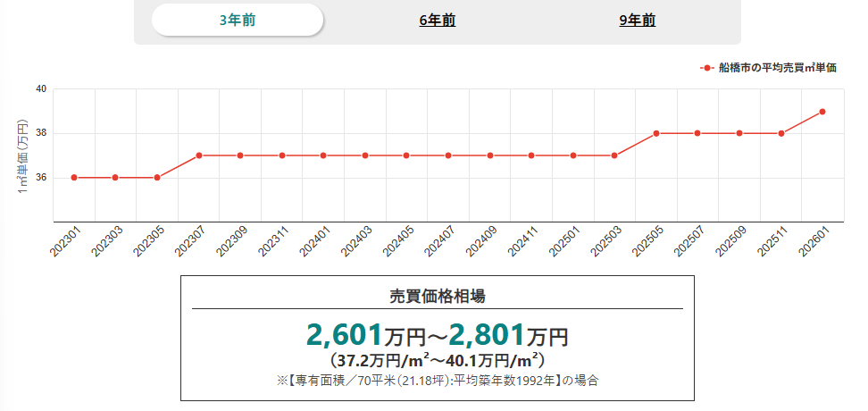Viewport: 868px width, 411px height.
Task: Click the 202503 data point
Action: pyautogui.click(x=614, y=155)
